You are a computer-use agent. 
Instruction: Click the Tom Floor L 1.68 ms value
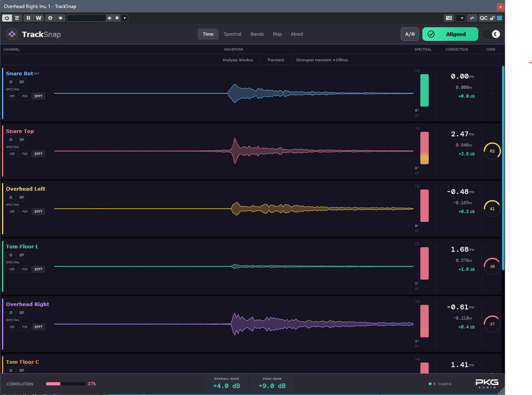(x=462, y=249)
